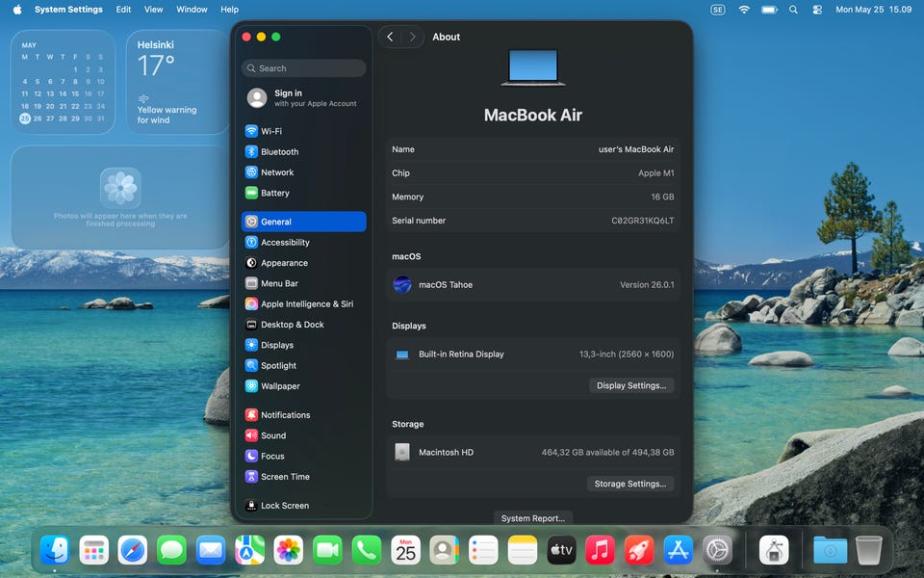
Task: Select Network in the sidebar
Action: pyautogui.click(x=303, y=172)
